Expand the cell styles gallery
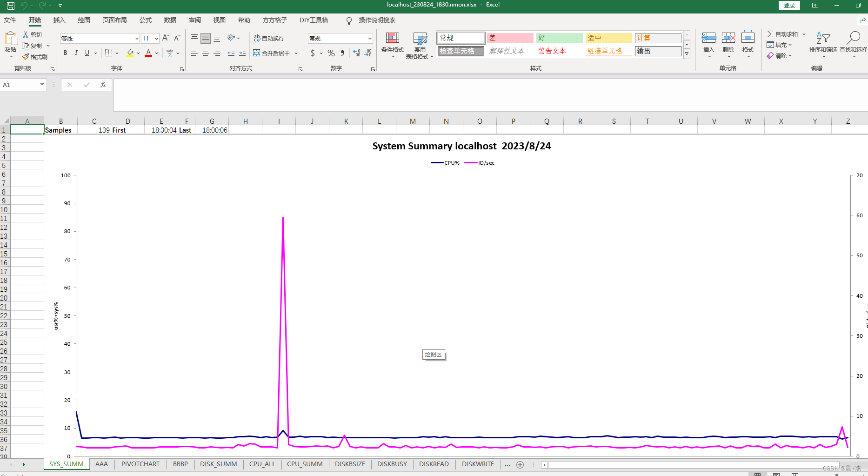 click(687, 54)
